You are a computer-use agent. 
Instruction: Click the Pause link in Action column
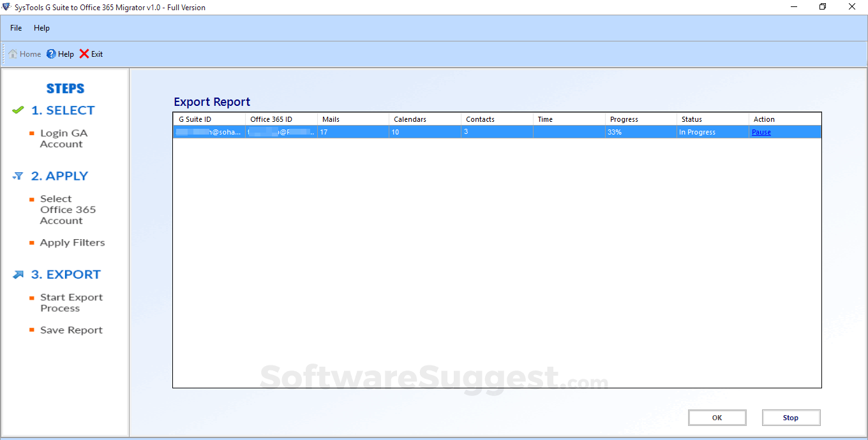tap(761, 132)
